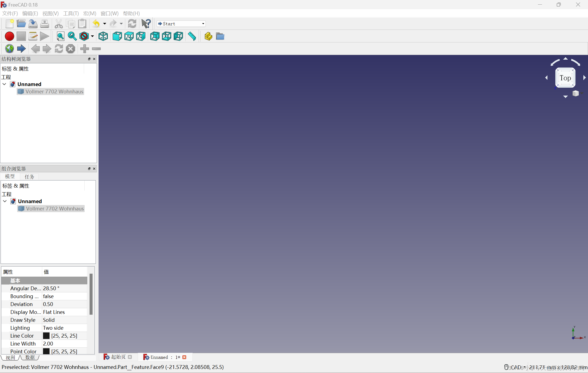Collapse the Unnamed document in the top tree
Screen dimensions: 588x373
(4, 84)
